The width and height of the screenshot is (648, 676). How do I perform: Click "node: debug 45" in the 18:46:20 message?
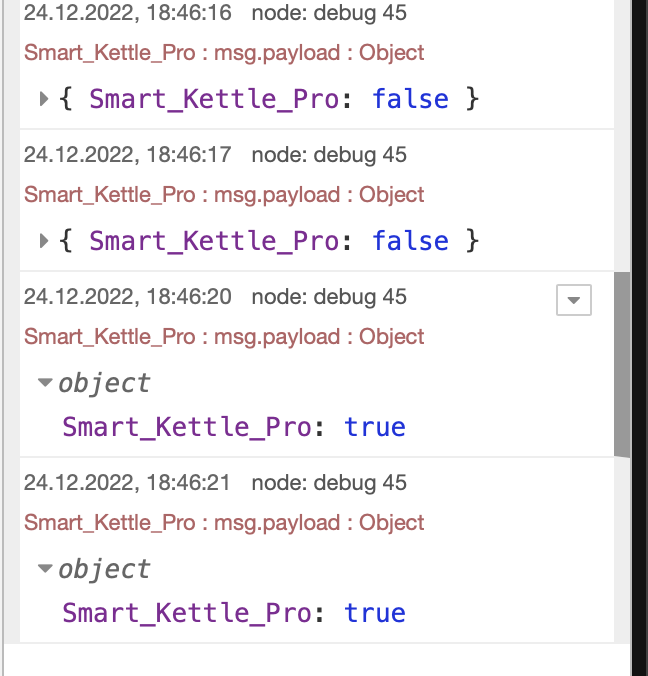point(329,297)
